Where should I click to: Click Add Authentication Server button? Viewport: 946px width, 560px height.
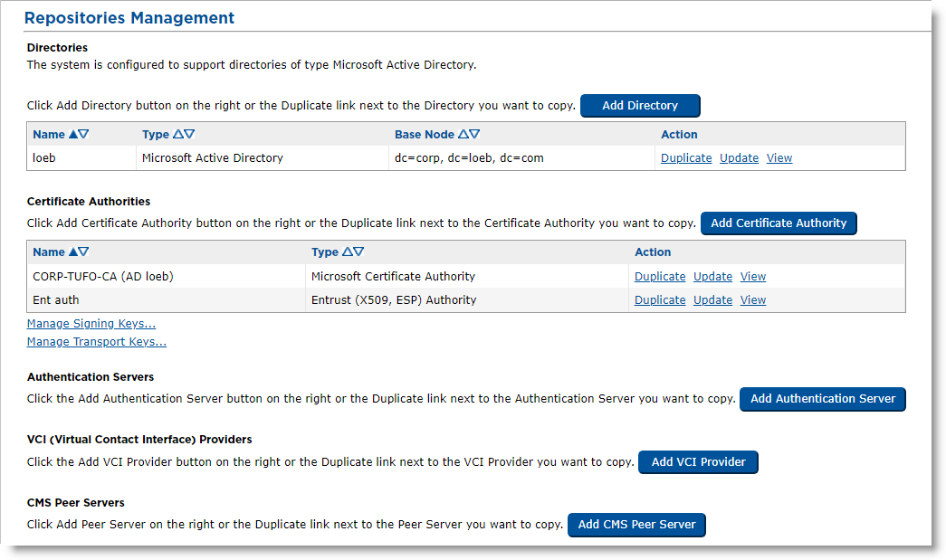click(822, 399)
